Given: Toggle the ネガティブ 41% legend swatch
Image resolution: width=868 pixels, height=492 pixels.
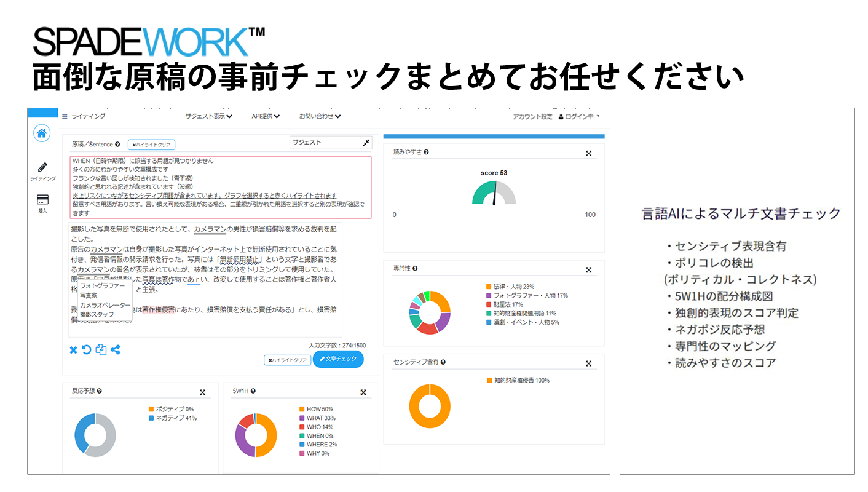Looking at the screenshot, I should (x=151, y=418).
